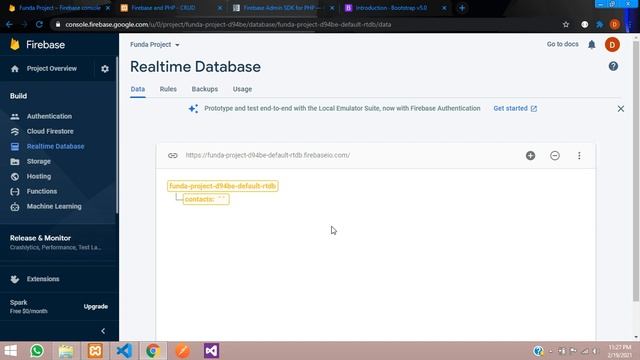Open the Funda Project dropdown
This screenshot has height=360, width=640.
155,44
